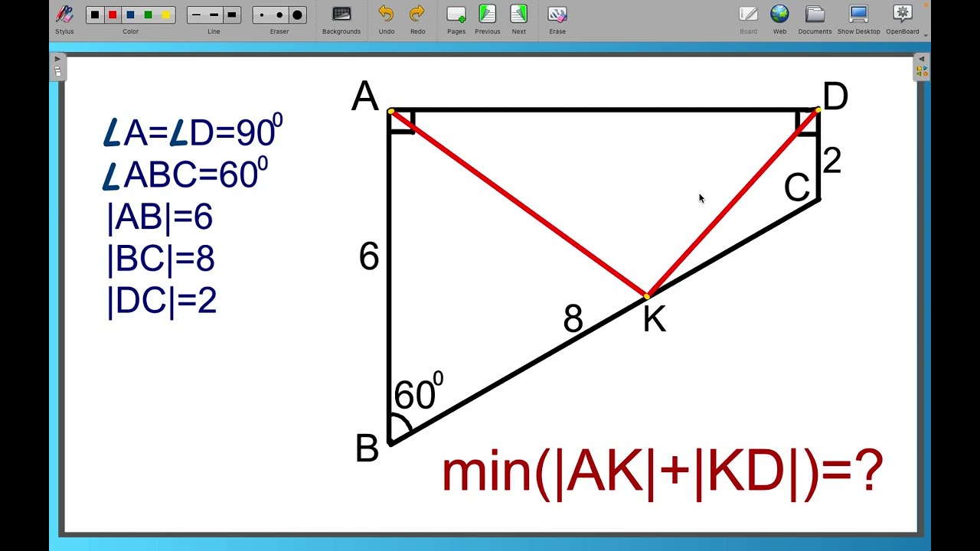The width and height of the screenshot is (980, 551).
Task: Select the blue pen color
Action: (x=130, y=15)
